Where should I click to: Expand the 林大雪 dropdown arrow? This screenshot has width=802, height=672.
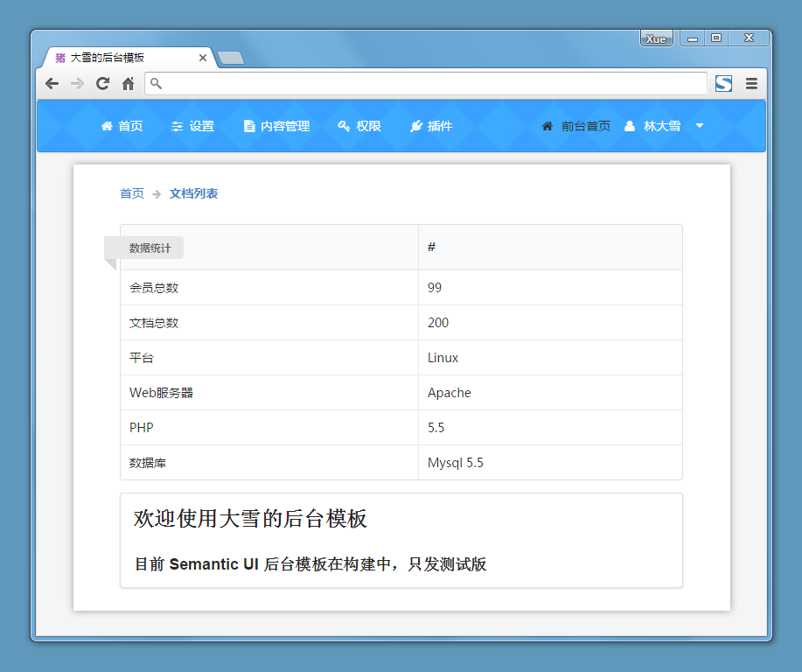[700, 126]
